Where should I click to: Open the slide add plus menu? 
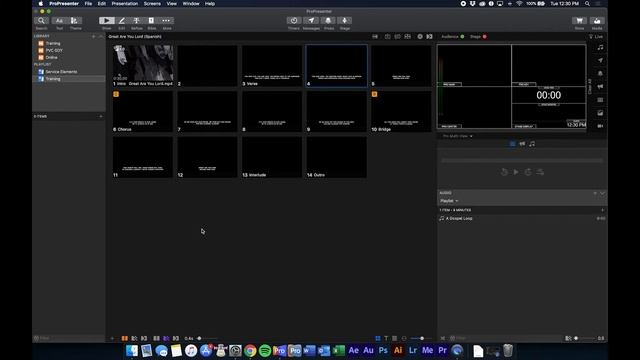click(x=112, y=338)
